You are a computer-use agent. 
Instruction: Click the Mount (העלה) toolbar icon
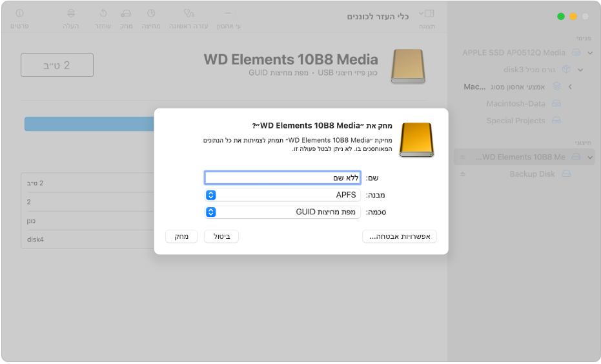[71, 14]
